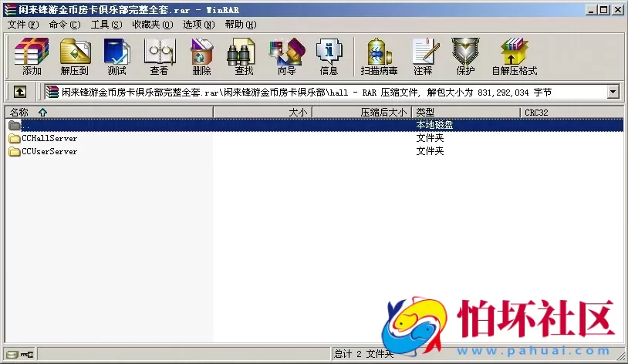Click the 总计 2 文件夹 status text
628x364 pixels.
click(363, 354)
